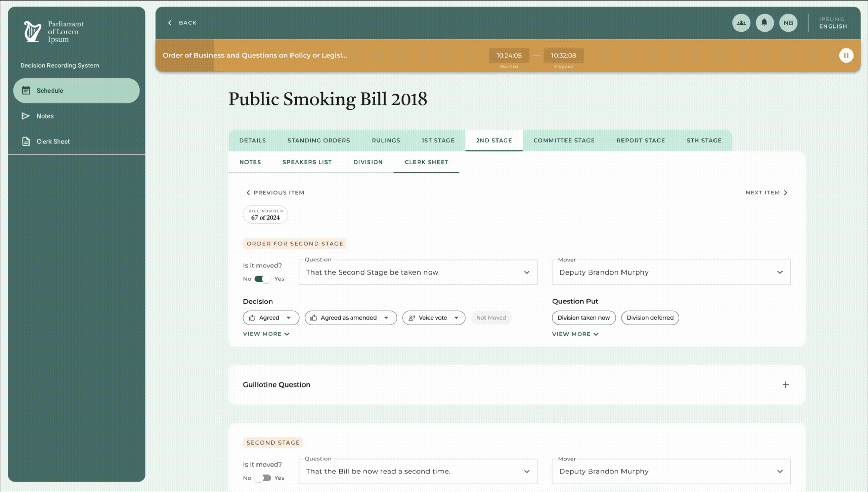This screenshot has width=868, height=492.
Task: Click the members group icon in header
Action: point(741,23)
